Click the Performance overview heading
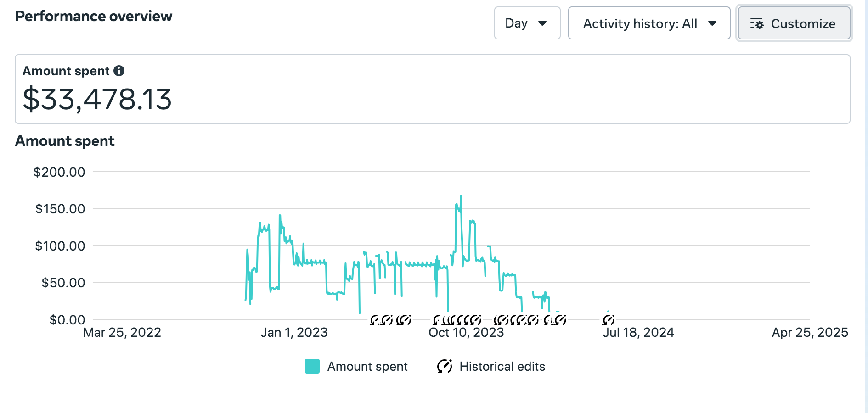 [94, 16]
